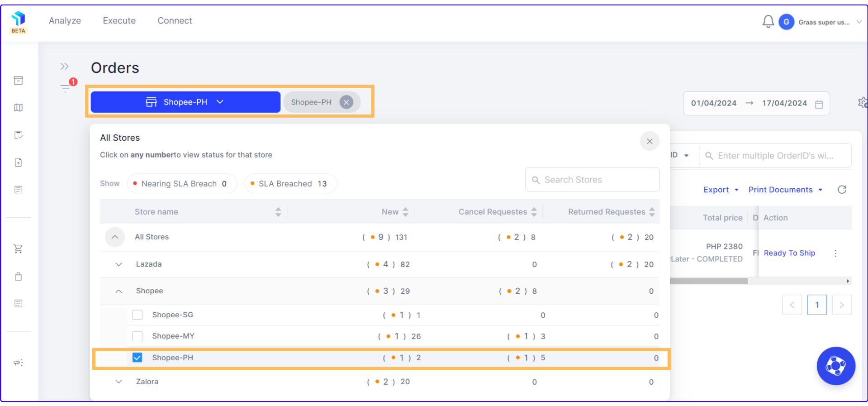Click the horizontal table scrollbar
Image resolution: width=868 pixels, height=406 pixels.
[x=709, y=281]
